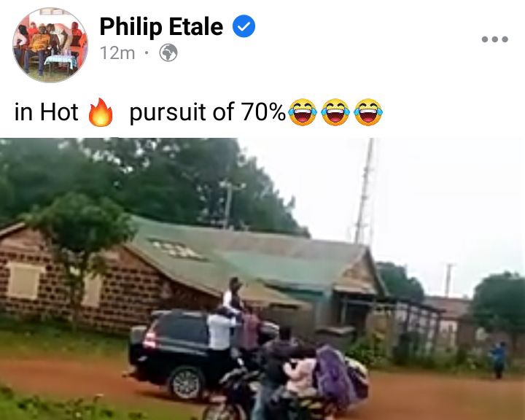Select the "pursuit of 70%" caption text

click(208, 112)
